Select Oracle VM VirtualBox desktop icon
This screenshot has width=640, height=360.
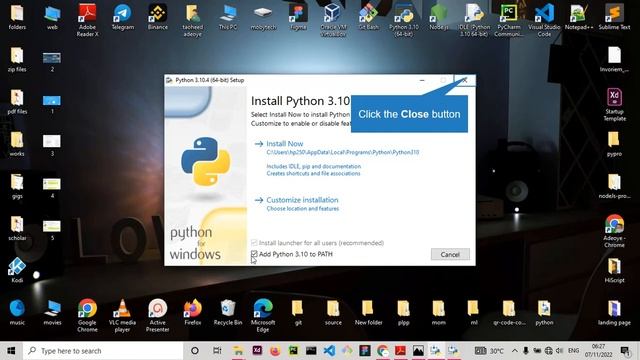point(333,20)
